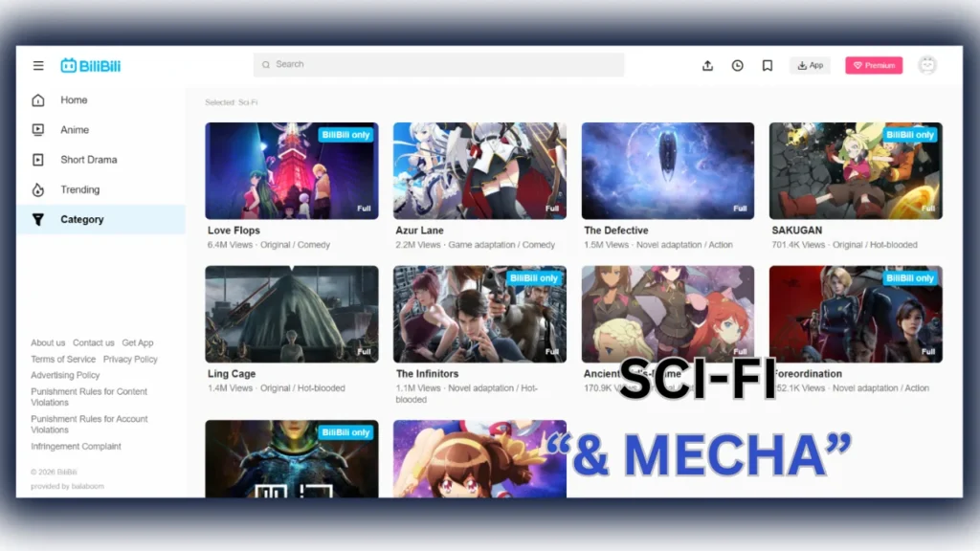Screen dimensions: 980x551
Task: Click the Anime play-screen icon in sidebar
Action: point(38,129)
